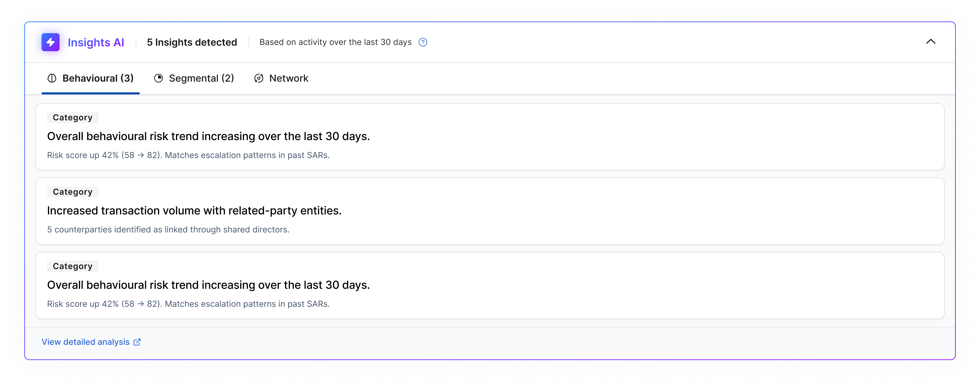Click the 5 Insights detected label

pyautogui.click(x=192, y=42)
